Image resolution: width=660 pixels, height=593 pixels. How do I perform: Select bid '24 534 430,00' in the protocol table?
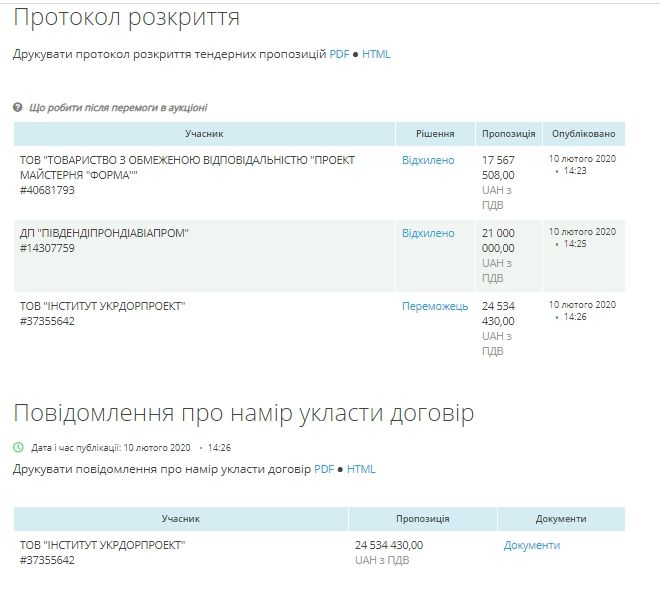498,314
